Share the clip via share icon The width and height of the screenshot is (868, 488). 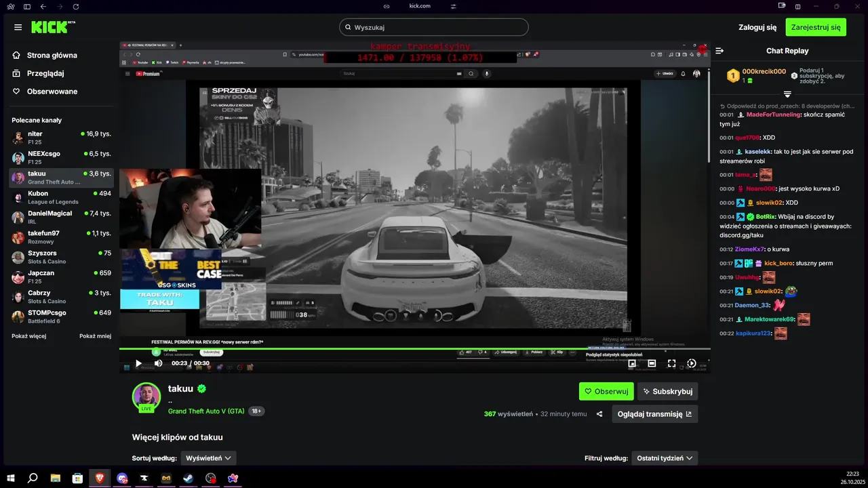coord(599,414)
